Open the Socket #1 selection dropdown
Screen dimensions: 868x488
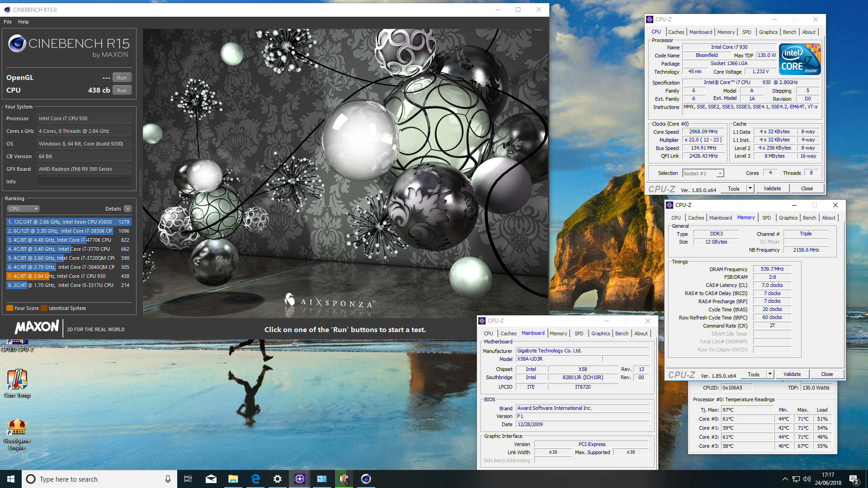703,174
